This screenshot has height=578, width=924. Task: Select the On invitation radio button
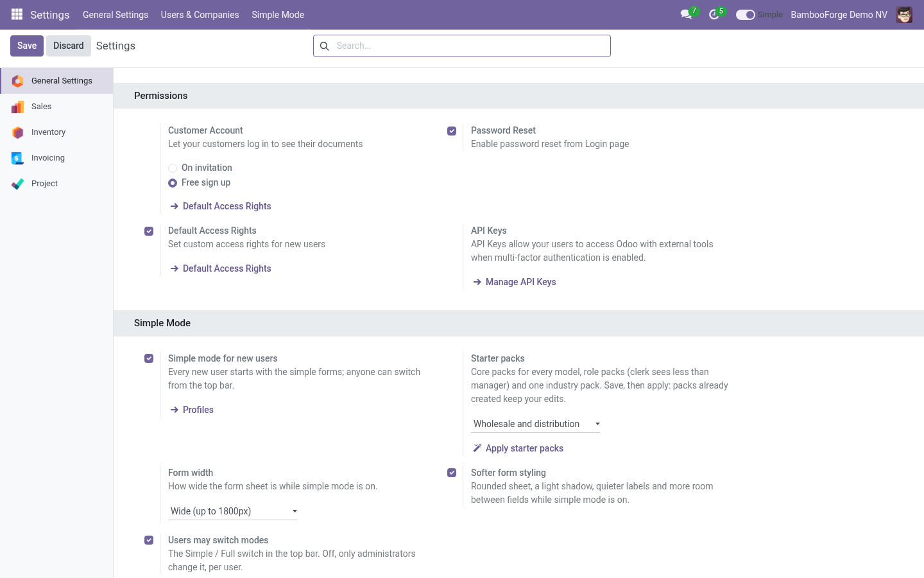tap(173, 168)
